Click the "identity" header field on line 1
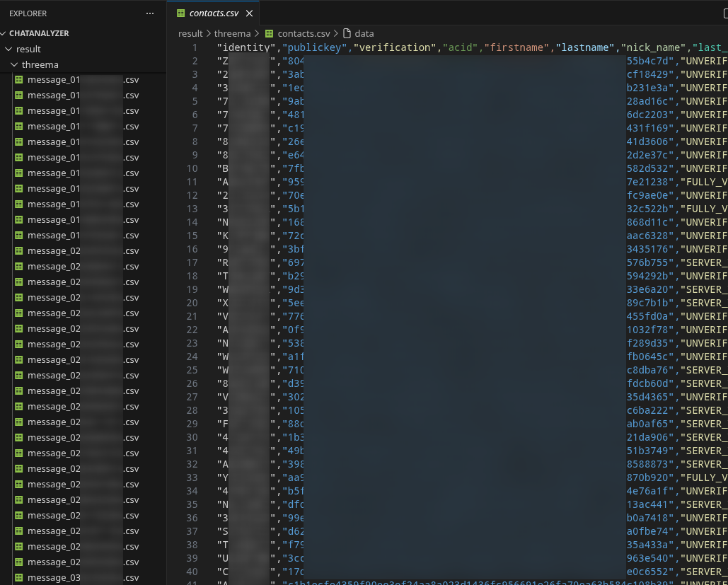The width and height of the screenshot is (728, 585). (245, 47)
